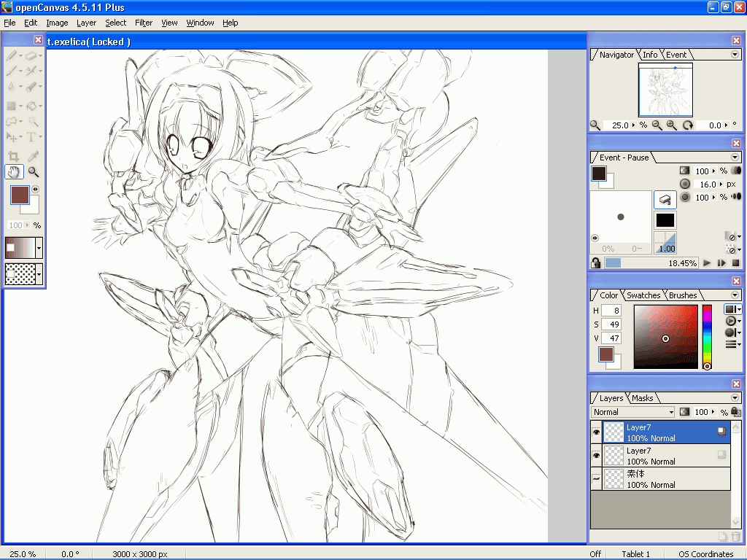Click eraser preset icon in Event panel
Viewport: 747px width, 560px height.
(665, 200)
